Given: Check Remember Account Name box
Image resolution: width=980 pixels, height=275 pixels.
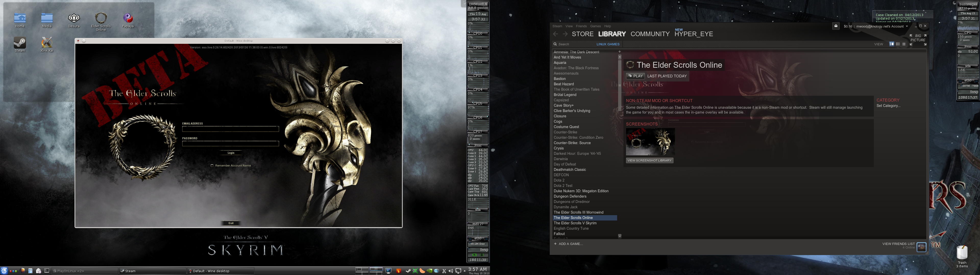Looking at the screenshot, I should [x=212, y=166].
